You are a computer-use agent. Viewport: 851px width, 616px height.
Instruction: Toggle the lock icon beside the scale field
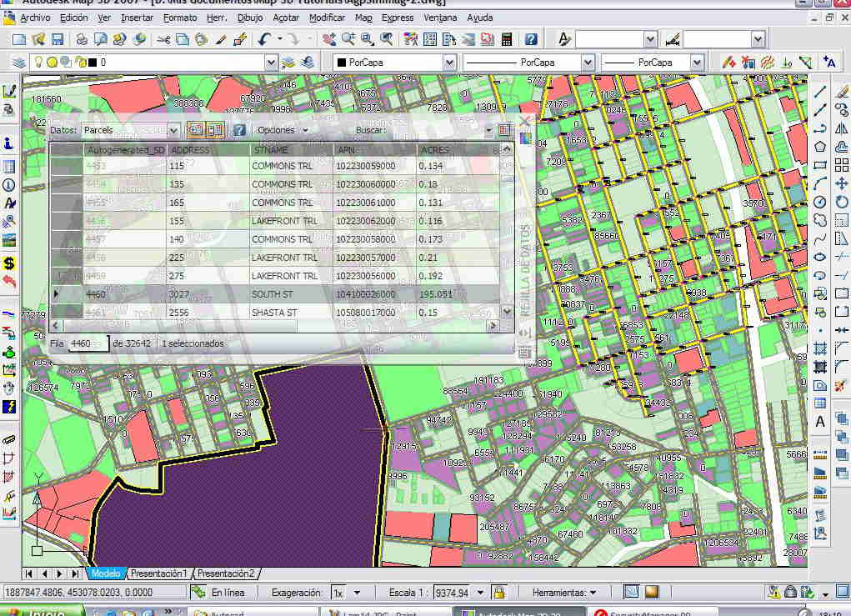(x=498, y=593)
